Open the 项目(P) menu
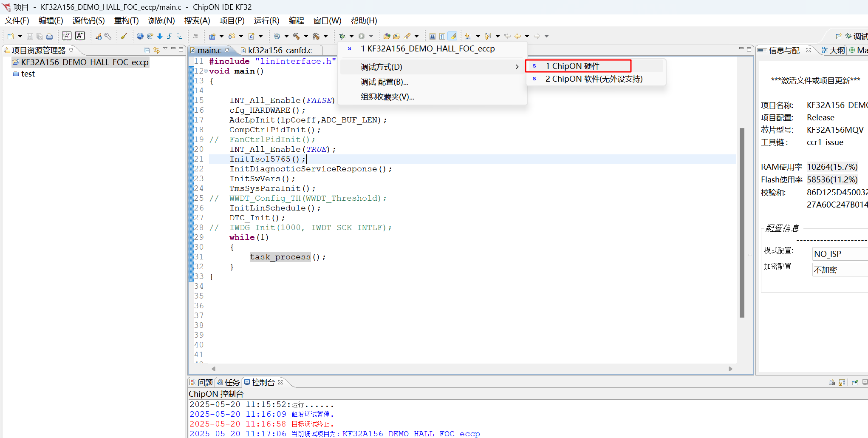Viewport: 868px width, 438px height. click(x=232, y=21)
